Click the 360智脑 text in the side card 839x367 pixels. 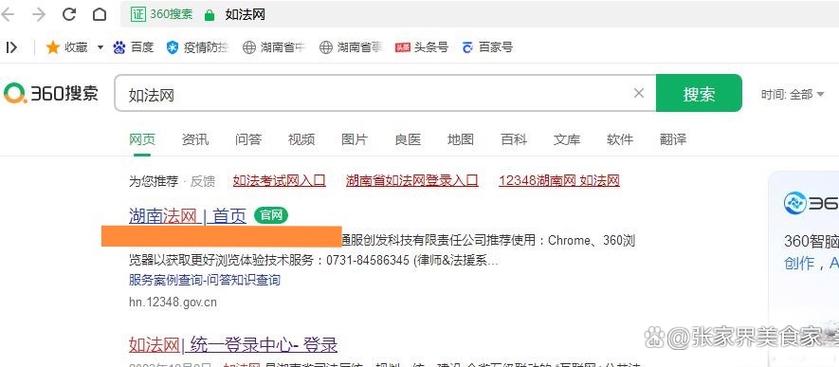[x=811, y=241]
